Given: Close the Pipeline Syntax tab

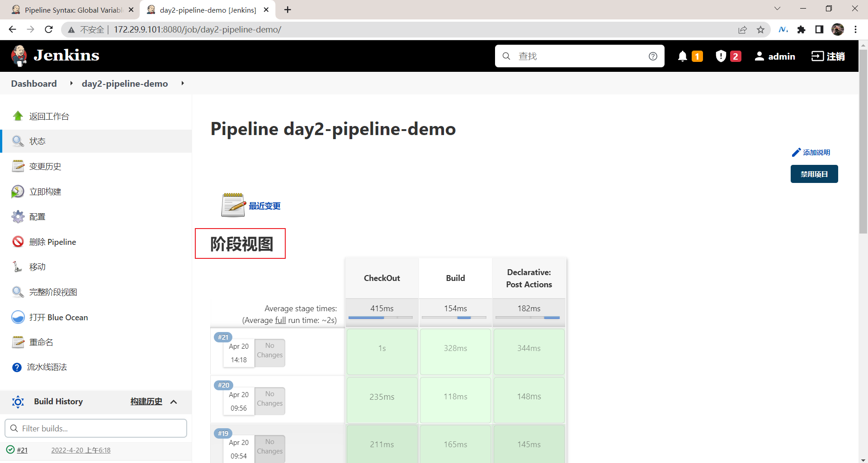Looking at the screenshot, I should 131,9.
